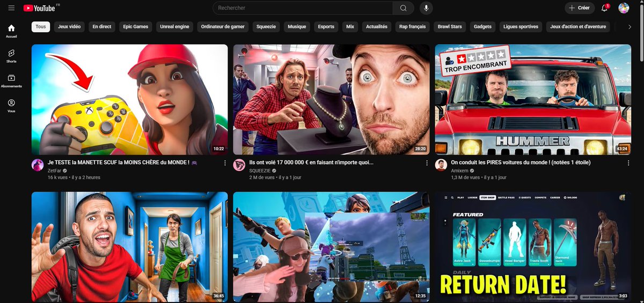
Task: Open ZetFar channel avatar
Action: [x=38, y=165]
